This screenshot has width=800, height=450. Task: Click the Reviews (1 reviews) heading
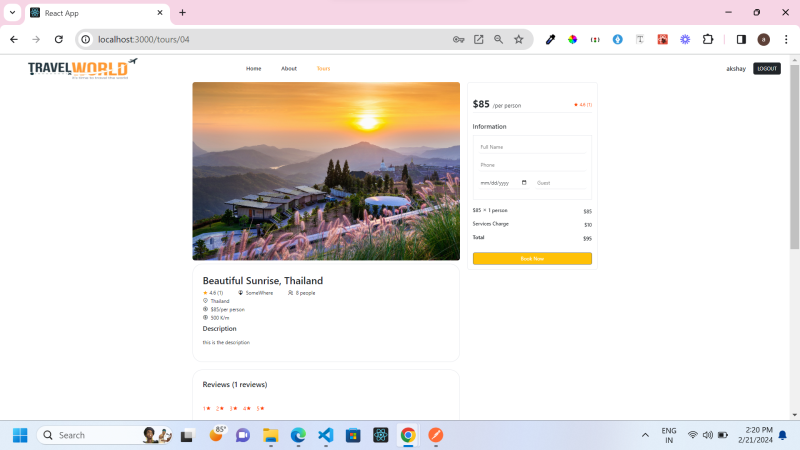point(235,385)
